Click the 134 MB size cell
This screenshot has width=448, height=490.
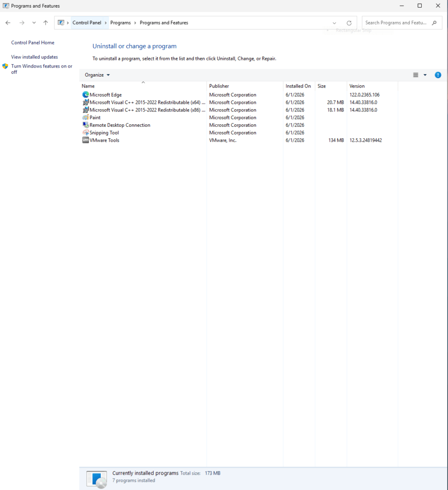pos(336,140)
